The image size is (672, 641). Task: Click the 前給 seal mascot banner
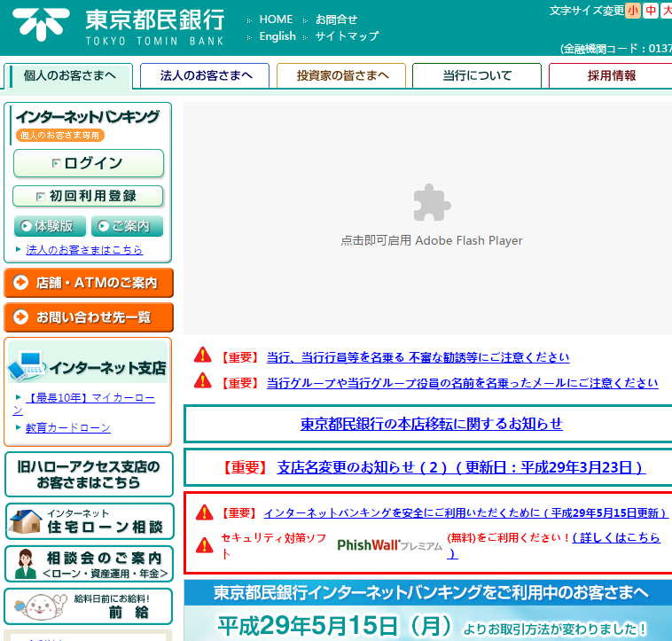pos(89,606)
